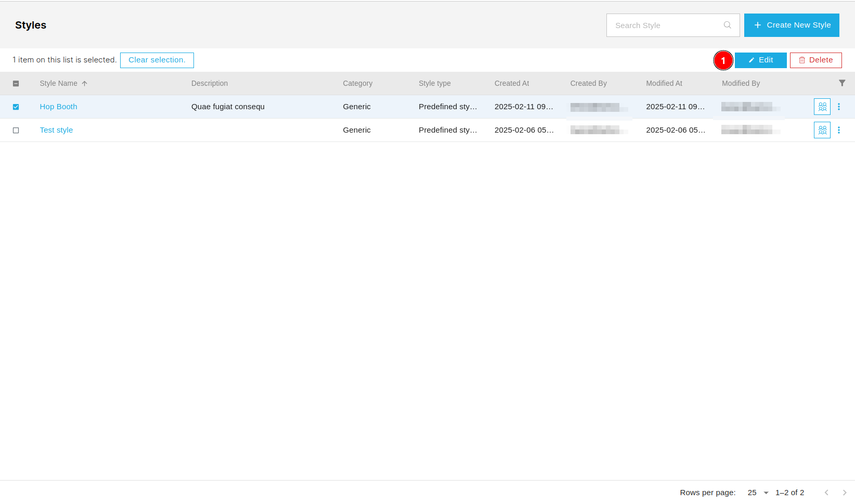Click Predefined style cell in Test style row
Screen dimensions: 855x504
[448, 130]
